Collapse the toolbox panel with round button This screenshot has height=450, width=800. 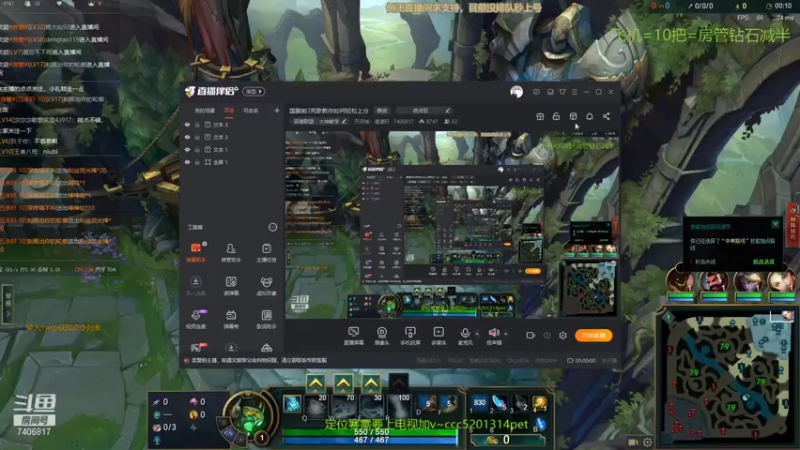273,227
